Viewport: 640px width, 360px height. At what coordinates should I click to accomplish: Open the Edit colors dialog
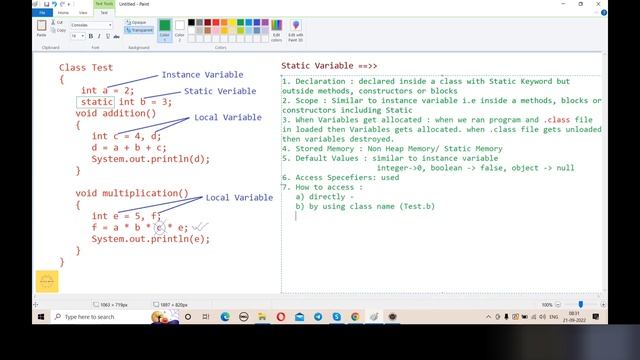coord(276,30)
